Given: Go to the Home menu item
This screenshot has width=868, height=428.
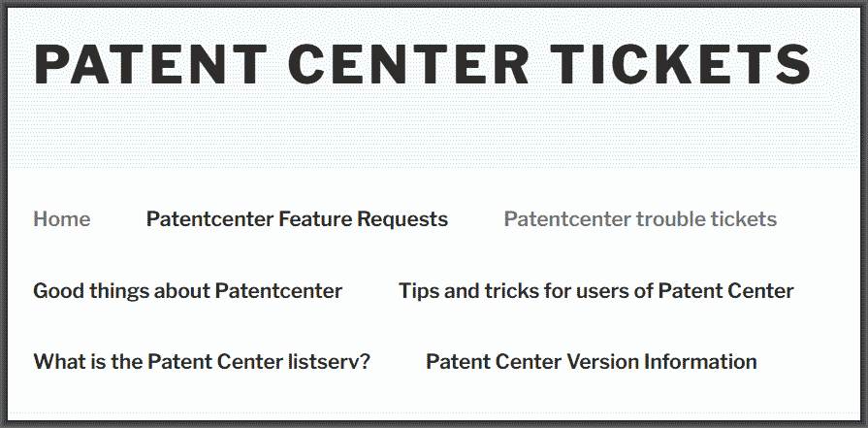Looking at the screenshot, I should (61, 219).
